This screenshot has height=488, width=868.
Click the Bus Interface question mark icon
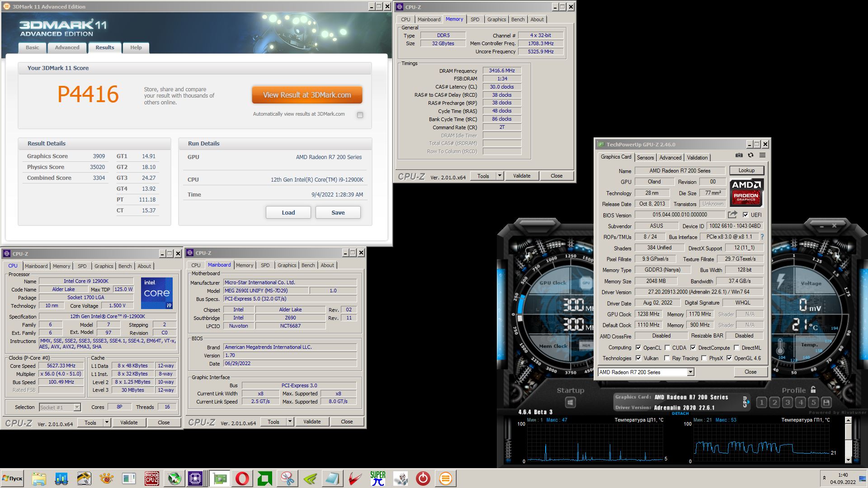762,237
